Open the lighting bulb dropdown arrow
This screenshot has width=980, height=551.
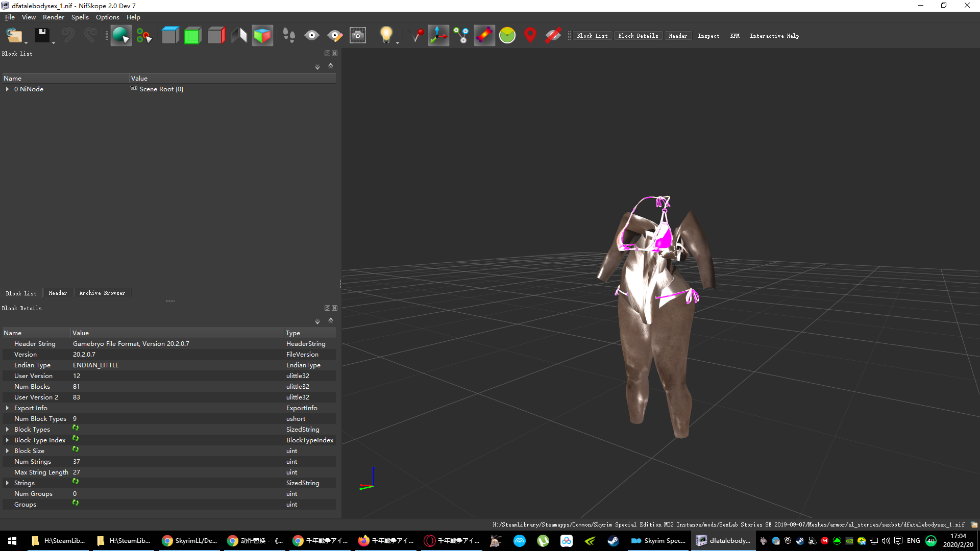click(x=398, y=42)
